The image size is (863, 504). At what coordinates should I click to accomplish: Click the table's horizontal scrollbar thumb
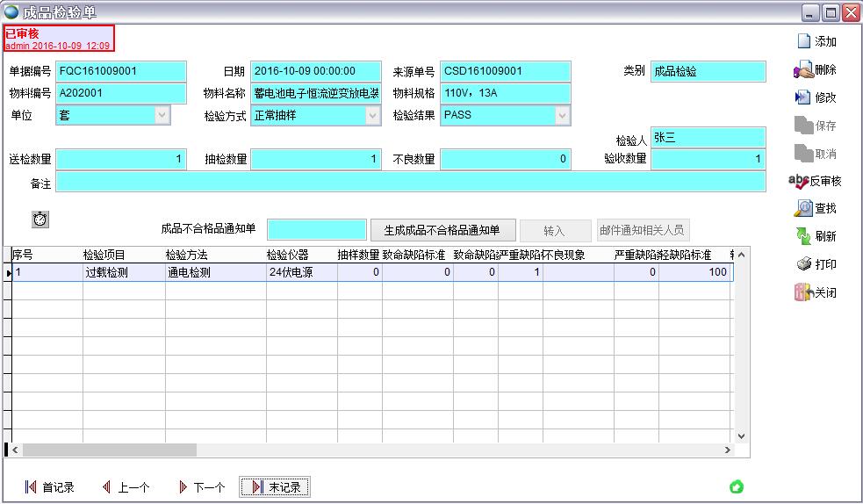tap(109, 450)
